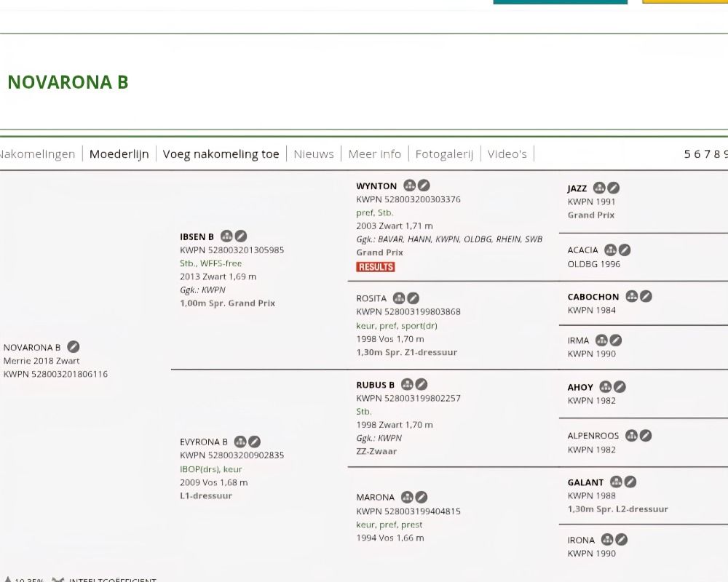The height and width of the screenshot is (582, 728).
Task: Open pedigree icon next to ALPENROOS
Action: click(x=631, y=435)
